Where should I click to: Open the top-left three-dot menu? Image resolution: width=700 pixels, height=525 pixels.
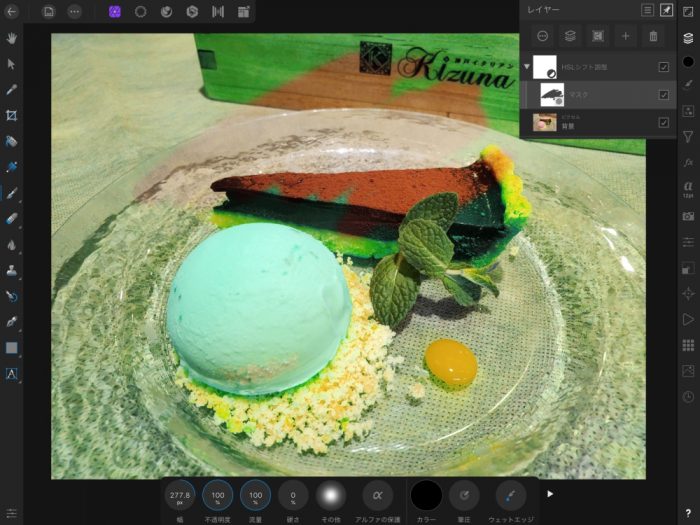coord(75,12)
